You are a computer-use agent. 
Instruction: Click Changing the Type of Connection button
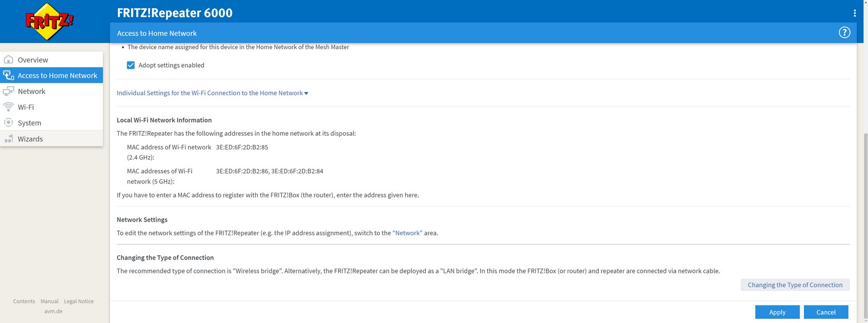coord(795,285)
